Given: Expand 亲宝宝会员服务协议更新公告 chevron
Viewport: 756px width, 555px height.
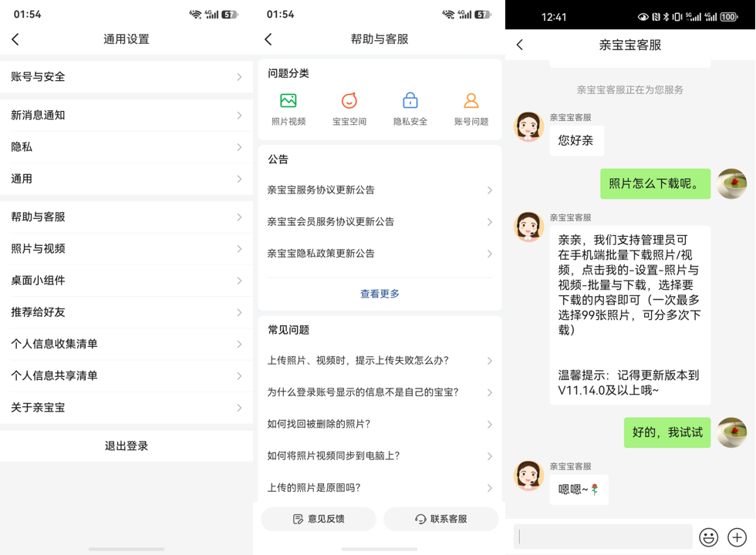Looking at the screenshot, I should click(x=489, y=222).
